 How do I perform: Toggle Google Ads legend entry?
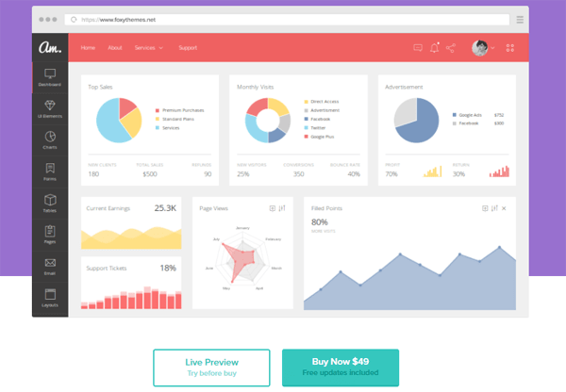point(467,115)
